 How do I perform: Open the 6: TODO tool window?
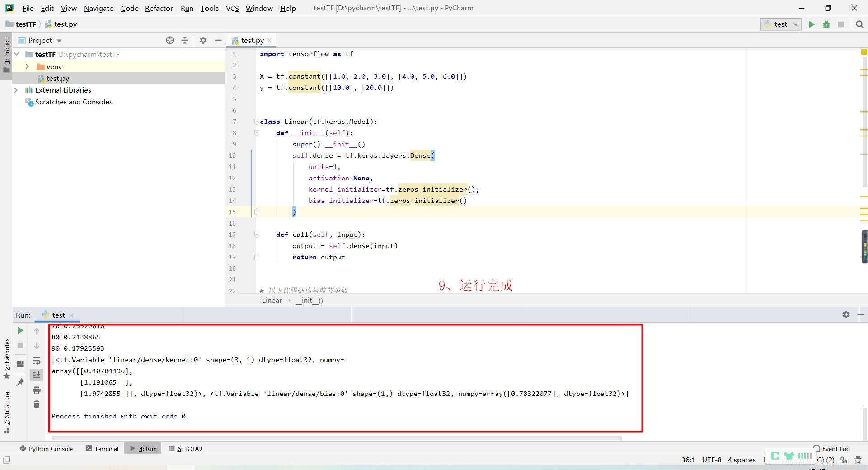tap(185, 449)
